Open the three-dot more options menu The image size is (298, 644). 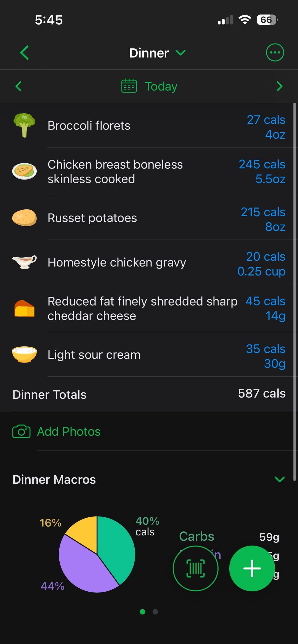(275, 53)
